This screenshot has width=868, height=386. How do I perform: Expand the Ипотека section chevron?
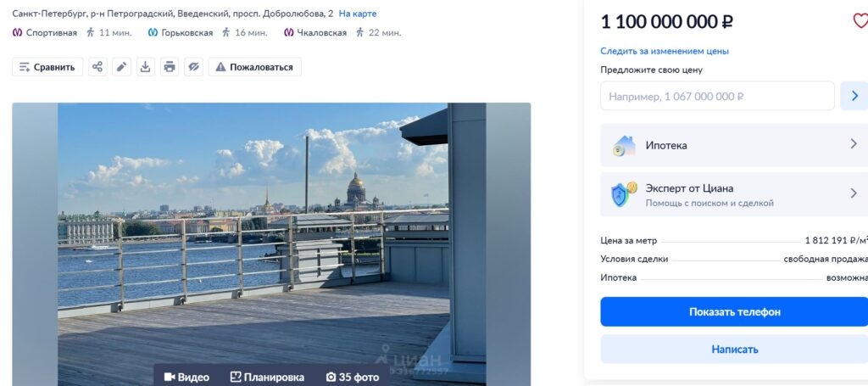(854, 144)
